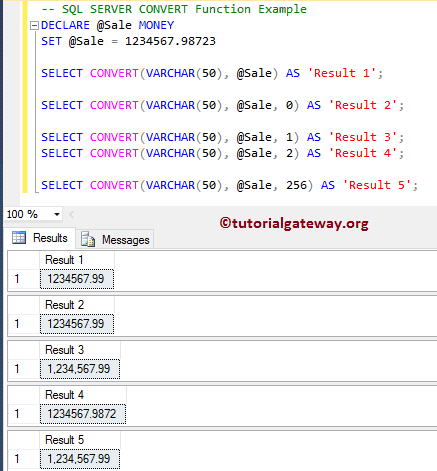
Task: Select the Result 1 column header
Action: pyautogui.click(x=77, y=260)
